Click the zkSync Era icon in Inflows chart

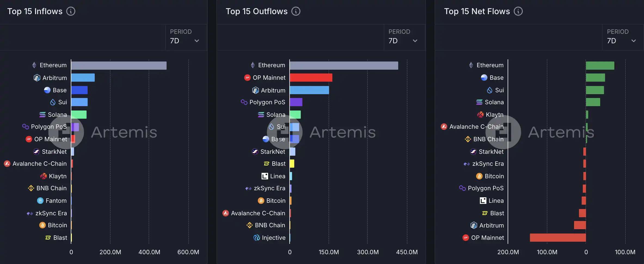(30, 213)
